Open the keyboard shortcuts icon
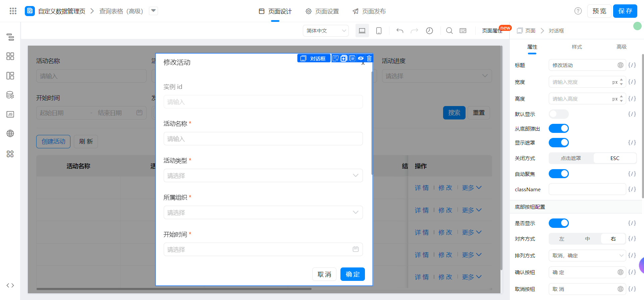 click(463, 31)
